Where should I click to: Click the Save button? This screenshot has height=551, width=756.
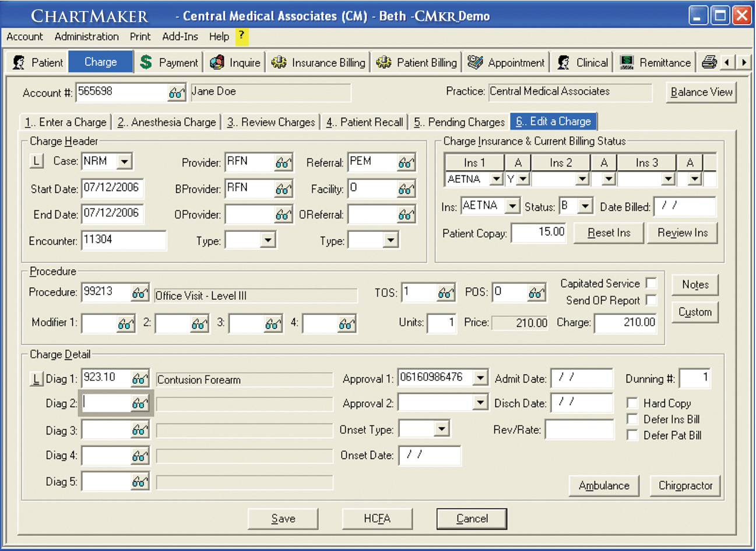pos(283,518)
